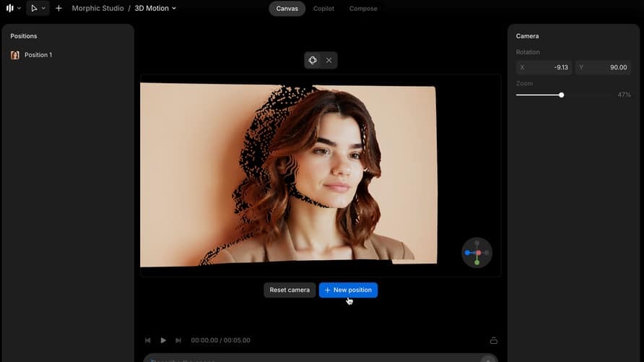This screenshot has height=362, width=644.
Task: Click the plus add icon in top bar
Action: [x=58, y=8]
